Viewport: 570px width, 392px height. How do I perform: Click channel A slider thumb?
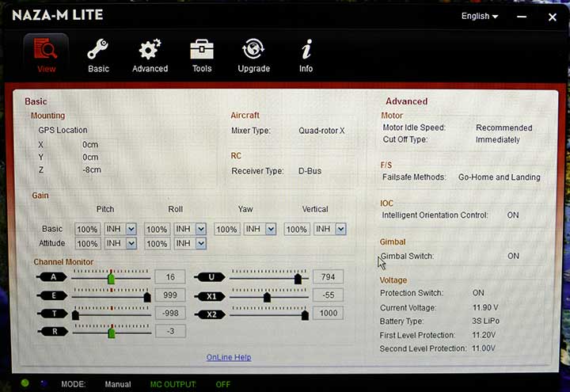[x=112, y=279]
